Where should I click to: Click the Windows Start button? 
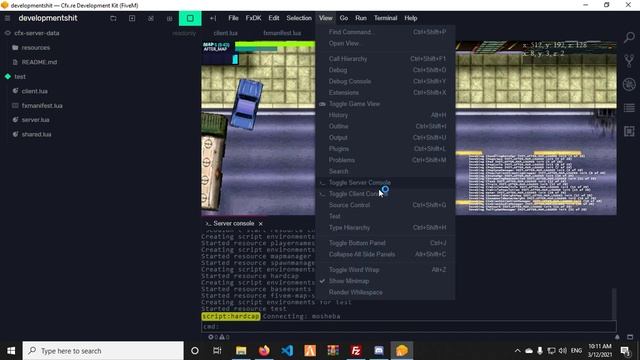[11, 351]
